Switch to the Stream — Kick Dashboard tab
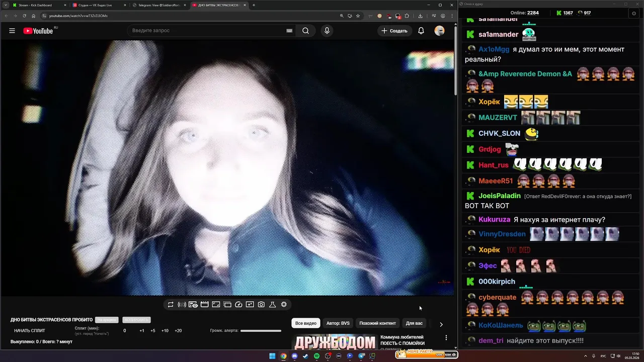 tap(39, 5)
